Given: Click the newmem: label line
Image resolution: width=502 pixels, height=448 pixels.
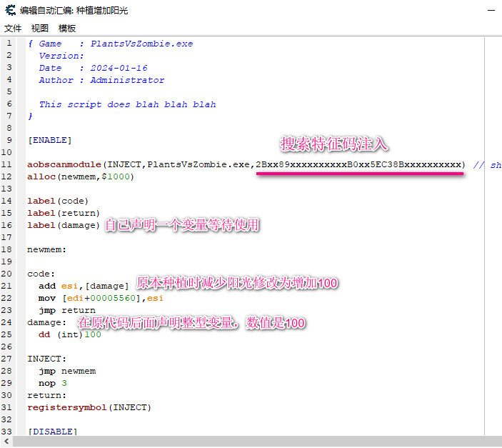Looking at the screenshot, I should (x=46, y=249).
